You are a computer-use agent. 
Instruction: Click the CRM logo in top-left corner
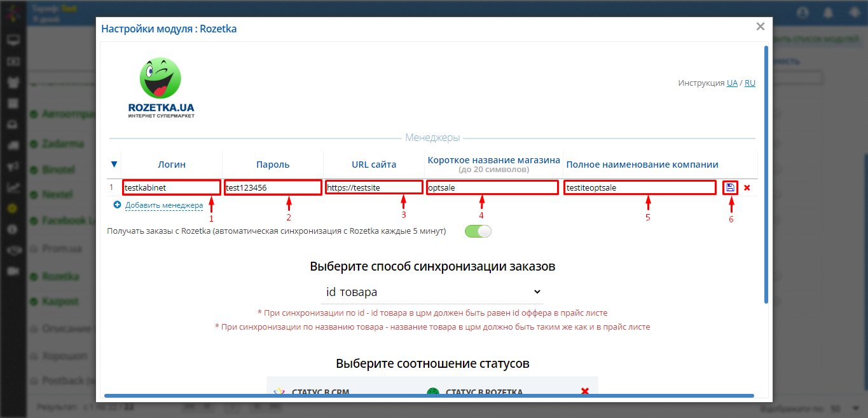(13, 13)
